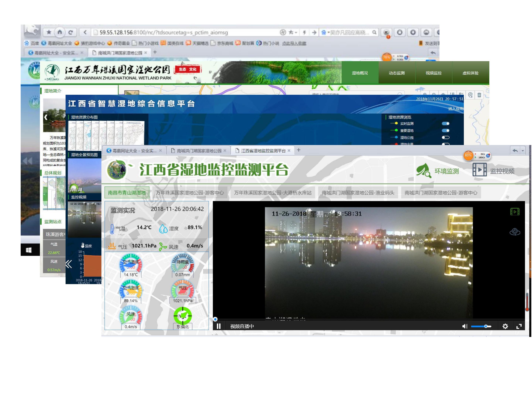Adjust the video player volume slider

coord(481,326)
